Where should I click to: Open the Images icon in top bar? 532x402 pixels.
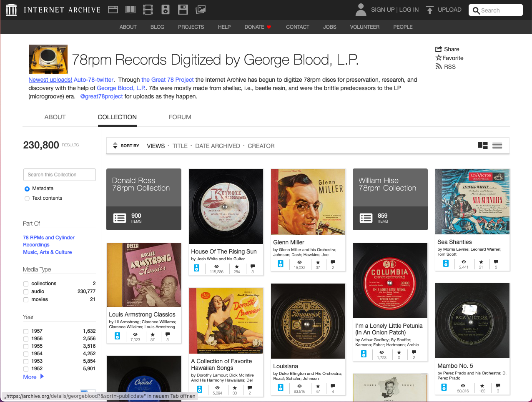point(201,10)
